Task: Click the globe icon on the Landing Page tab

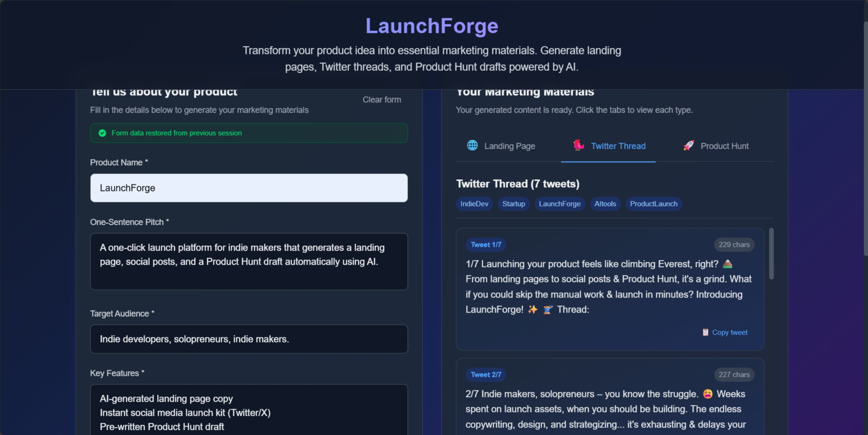Action: click(471, 145)
